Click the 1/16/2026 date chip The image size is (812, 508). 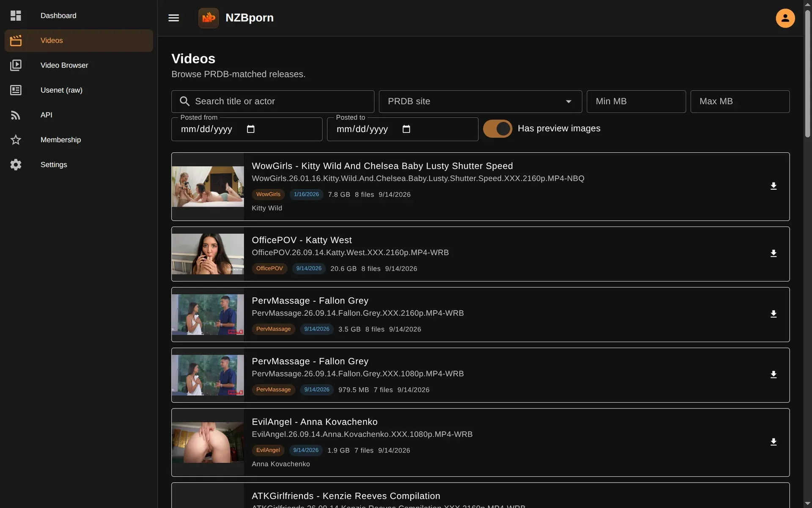[306, 194]
